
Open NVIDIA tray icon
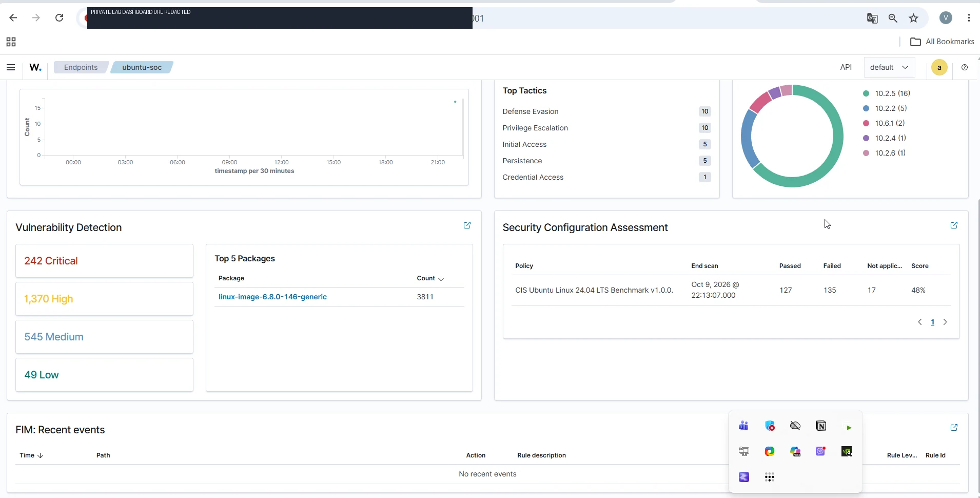[847, 451]
